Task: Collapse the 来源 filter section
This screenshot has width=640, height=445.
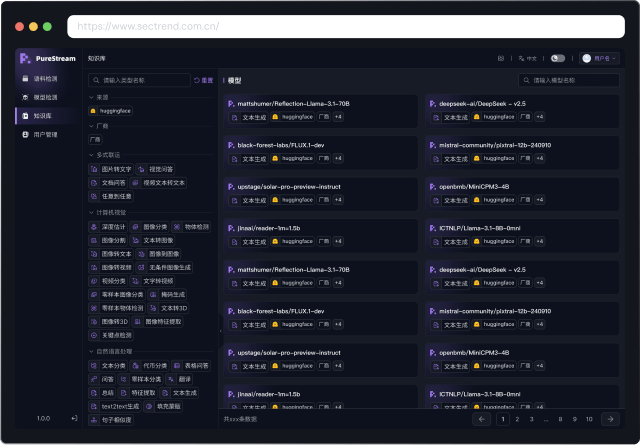Action: point(90,97)
